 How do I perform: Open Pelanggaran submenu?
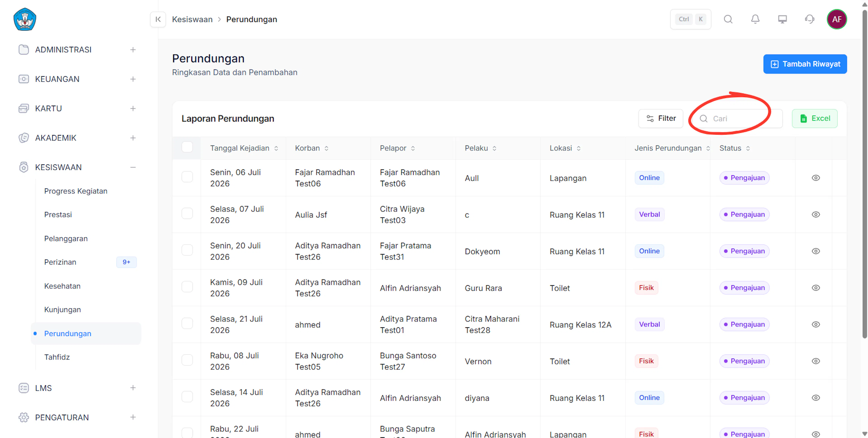tap(66, 238)
